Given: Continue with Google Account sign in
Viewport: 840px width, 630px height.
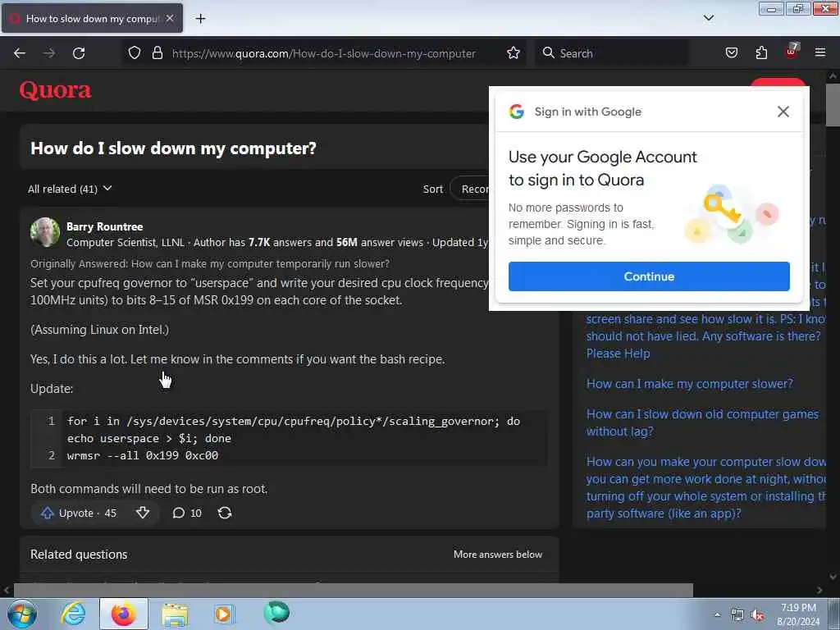Looking at the screenshot, I should click(649, 276).
